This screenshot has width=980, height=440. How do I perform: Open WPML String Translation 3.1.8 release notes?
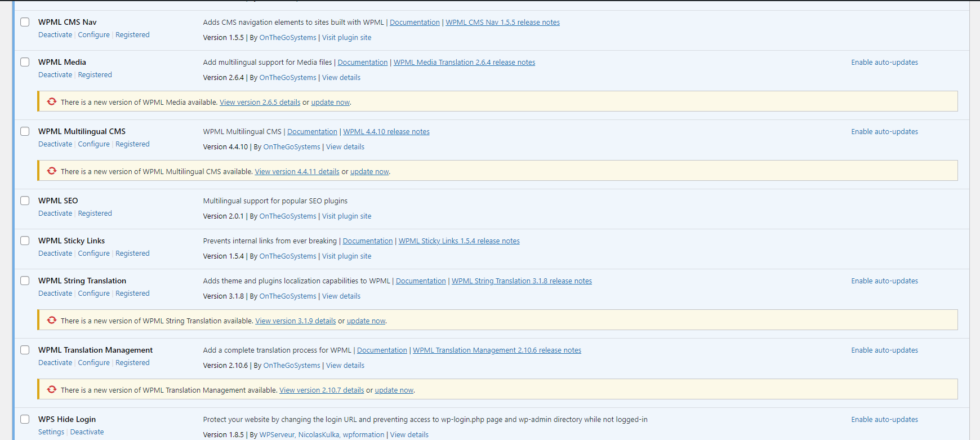(522, 281)
